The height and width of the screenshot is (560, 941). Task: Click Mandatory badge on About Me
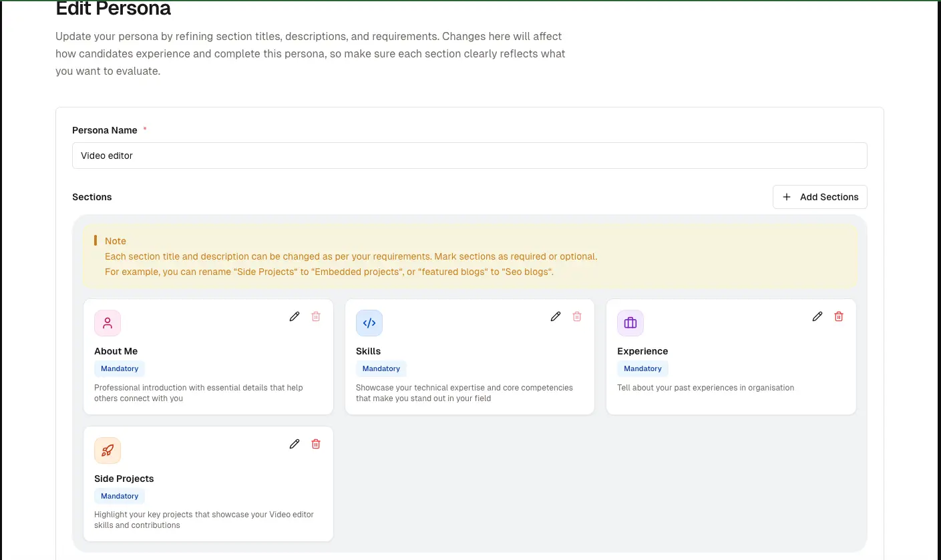(x=120, y=368)
